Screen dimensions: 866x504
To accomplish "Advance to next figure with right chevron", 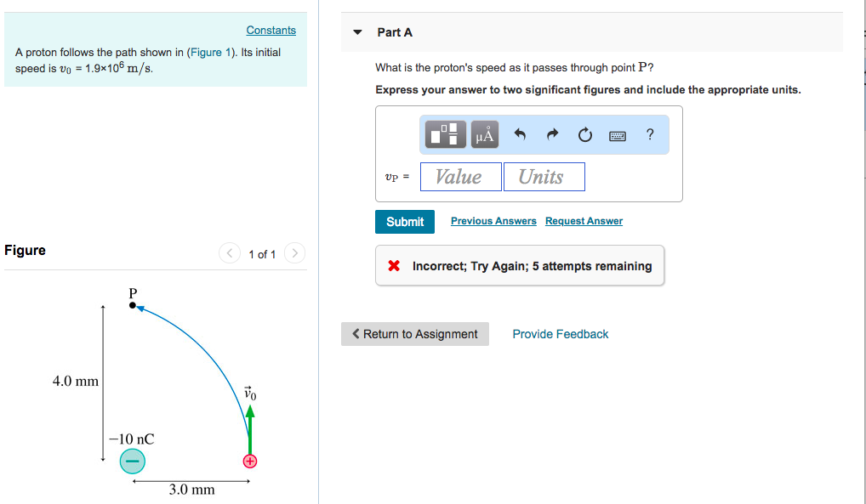I will 294,253.
